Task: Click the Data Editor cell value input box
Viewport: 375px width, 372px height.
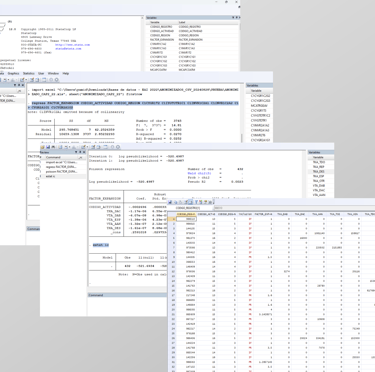Action: pyautogui.click(x=293, y=208)
